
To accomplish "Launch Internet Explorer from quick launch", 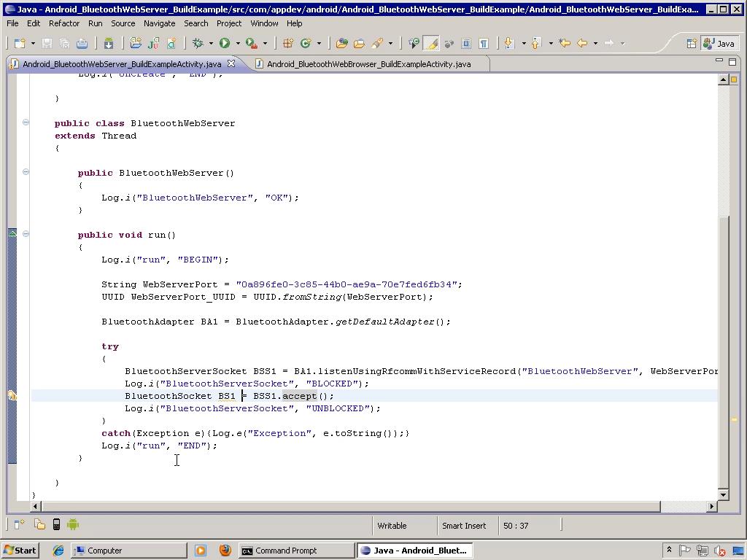I will click(x=58, y=551).
